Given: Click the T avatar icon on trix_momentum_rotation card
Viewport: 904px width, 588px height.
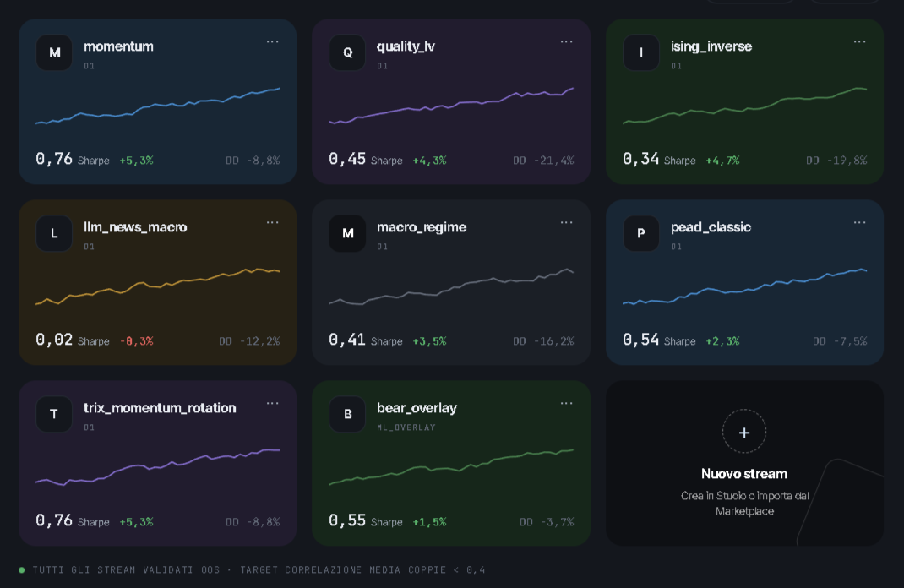Looking at the screenshot, I should point(54,414).
